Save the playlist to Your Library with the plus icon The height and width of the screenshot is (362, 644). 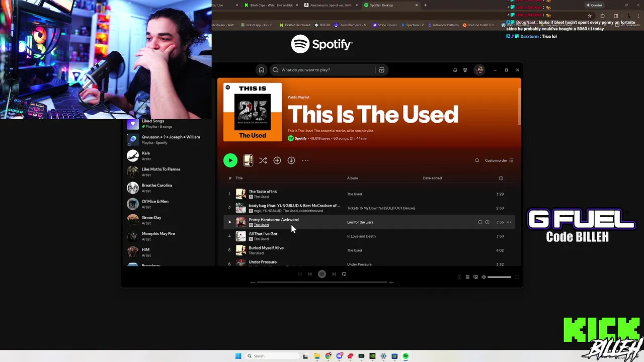click(277, 160)
